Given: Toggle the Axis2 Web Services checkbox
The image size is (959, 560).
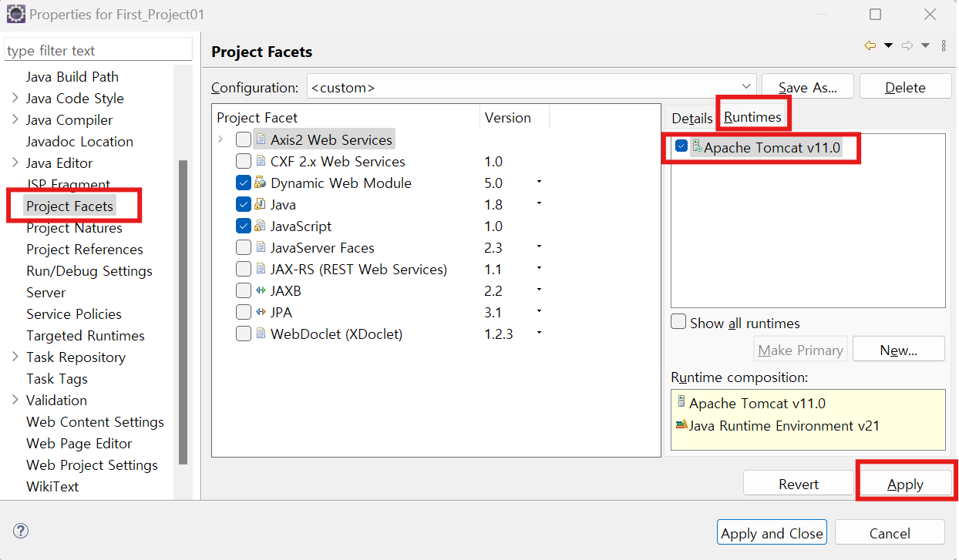Looking at the screenshot, I should (x=244, y=139).
